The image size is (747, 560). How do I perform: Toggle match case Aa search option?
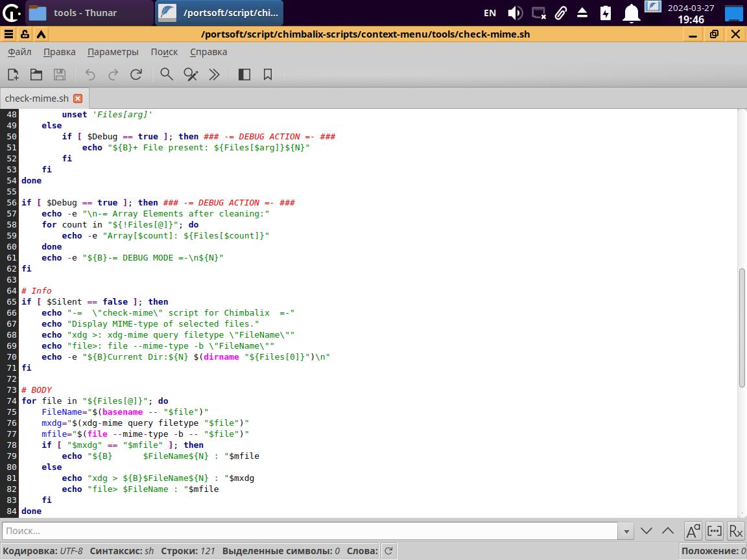coord(693,531)
